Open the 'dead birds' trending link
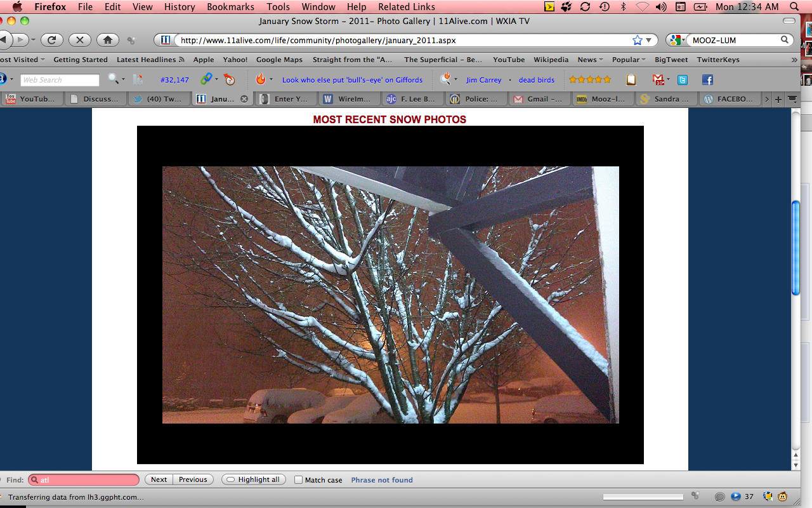 coord(536,80)
